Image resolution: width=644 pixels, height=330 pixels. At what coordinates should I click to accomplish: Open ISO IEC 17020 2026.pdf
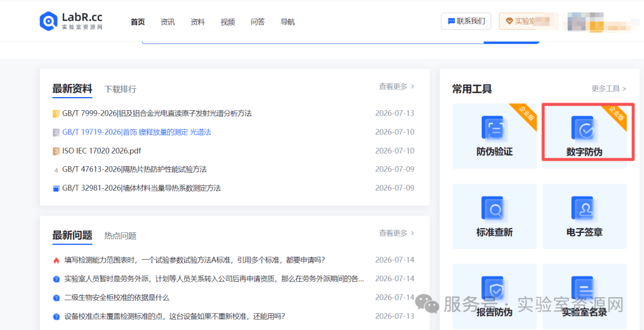coord(102,151)
